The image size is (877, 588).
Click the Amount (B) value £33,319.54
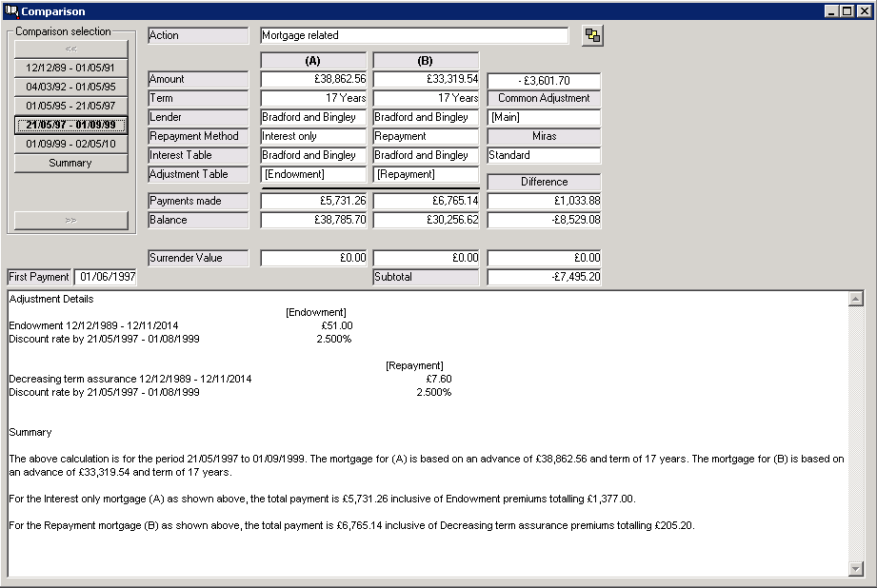tap(426, 79)
